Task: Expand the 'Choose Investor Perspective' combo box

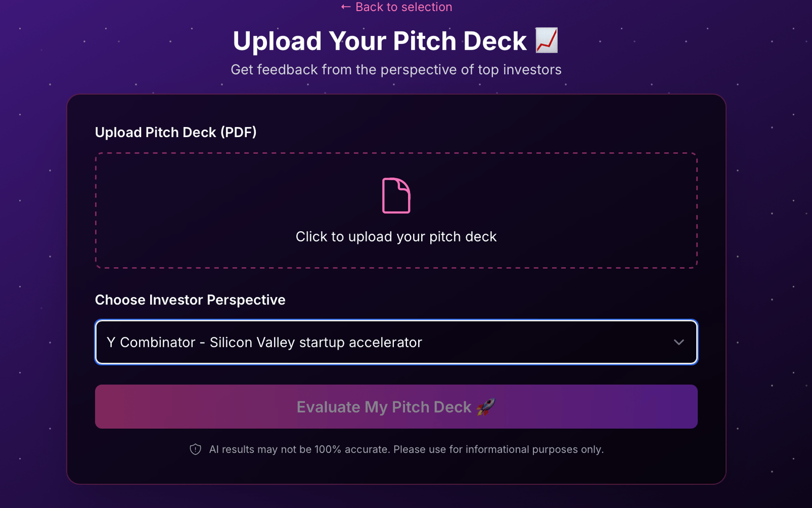Action: [396, 342]
